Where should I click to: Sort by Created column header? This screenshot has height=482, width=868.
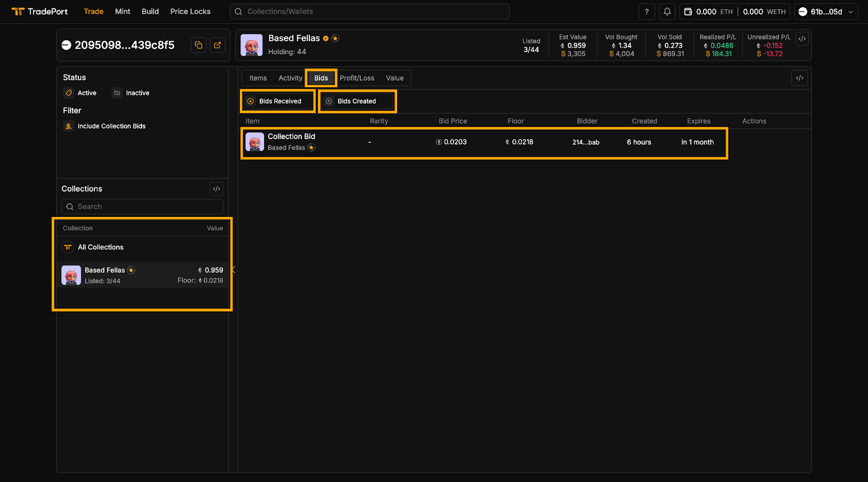(x=644, y=121)
